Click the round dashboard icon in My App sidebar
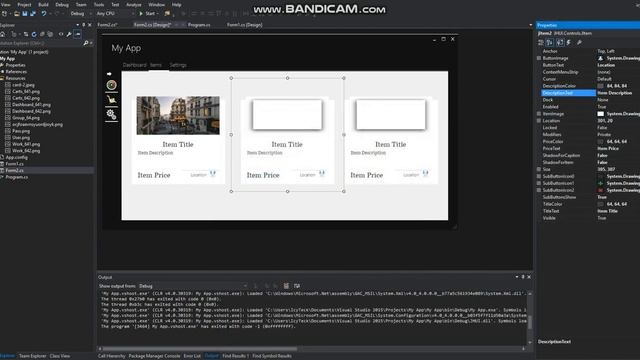The image size is (640, 360). coord(111,85)
